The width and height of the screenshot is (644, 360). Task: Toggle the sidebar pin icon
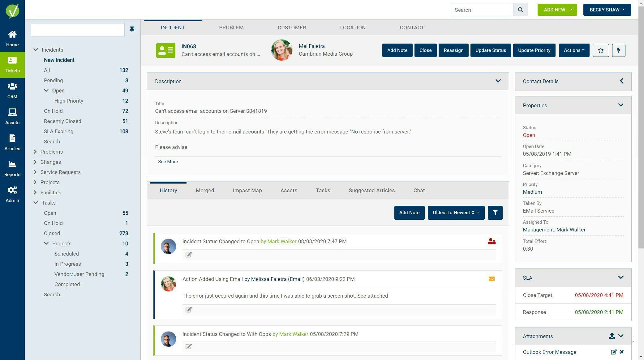(132, 29)
